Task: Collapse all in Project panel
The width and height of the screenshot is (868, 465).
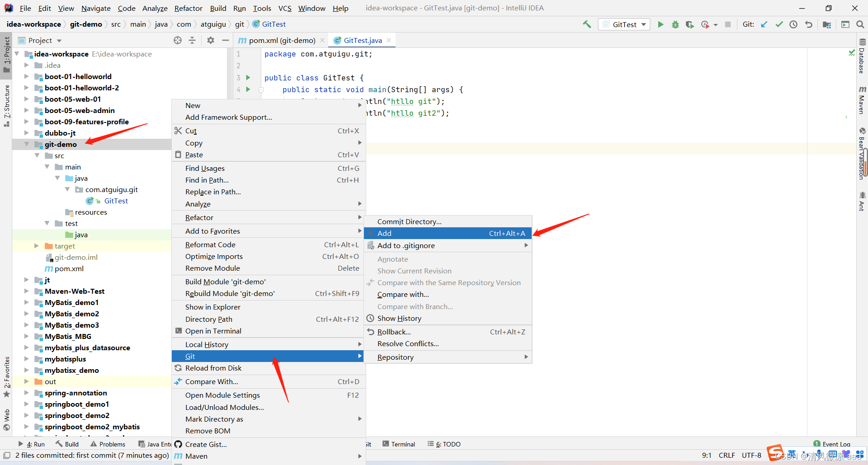Action: coord(192,40)
